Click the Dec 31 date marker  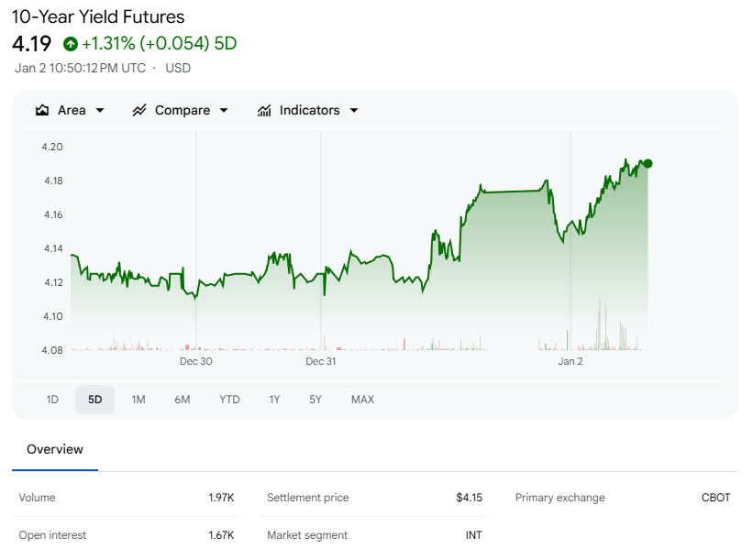(321, 361)
